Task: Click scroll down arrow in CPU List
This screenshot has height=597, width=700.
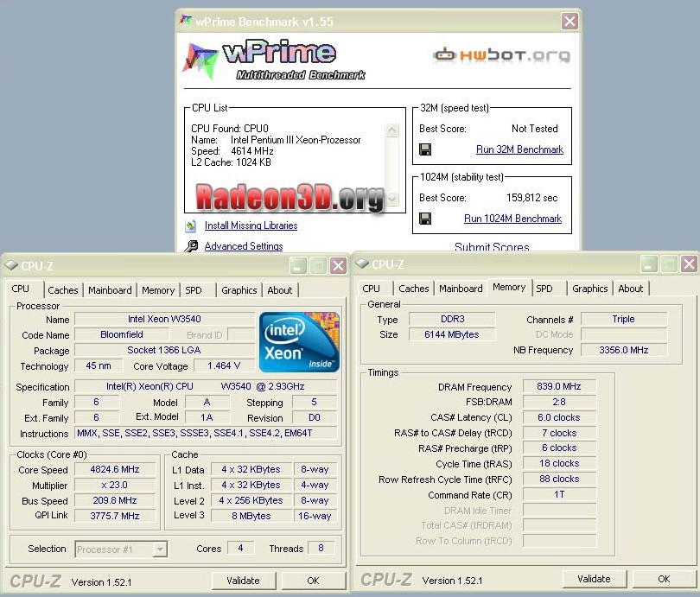Action: (391, 199)
